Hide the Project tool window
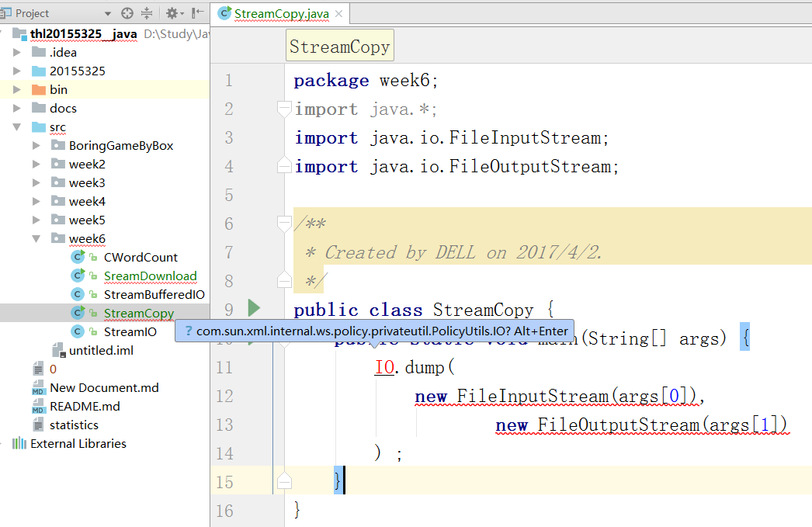The width and height of the screenshot is (812, 527). (197, 13)
